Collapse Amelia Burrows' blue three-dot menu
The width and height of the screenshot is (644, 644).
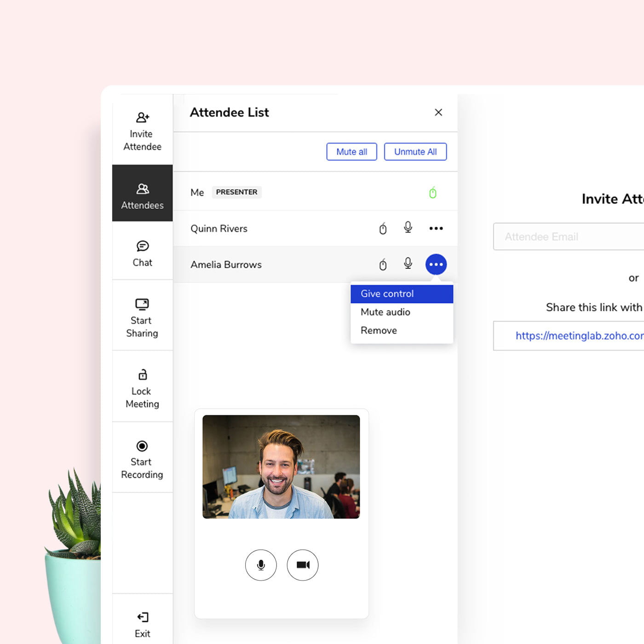[436, 264]
